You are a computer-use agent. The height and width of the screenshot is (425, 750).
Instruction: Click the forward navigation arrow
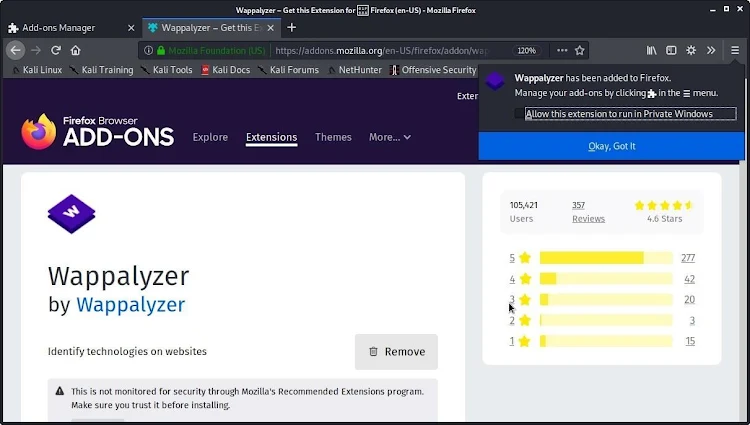tap(36, 50)
